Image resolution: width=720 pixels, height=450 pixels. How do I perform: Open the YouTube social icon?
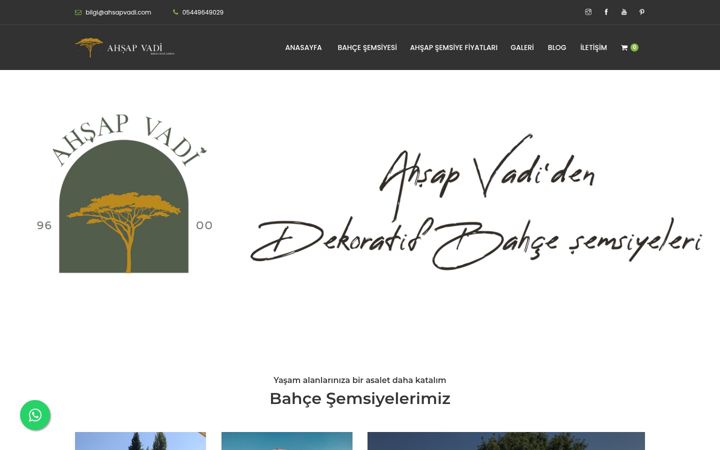tap(624, 12)
